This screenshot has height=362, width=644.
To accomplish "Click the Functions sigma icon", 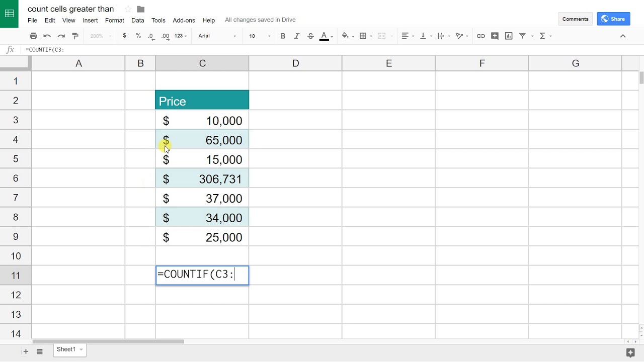I will click(x=542, y=36).
